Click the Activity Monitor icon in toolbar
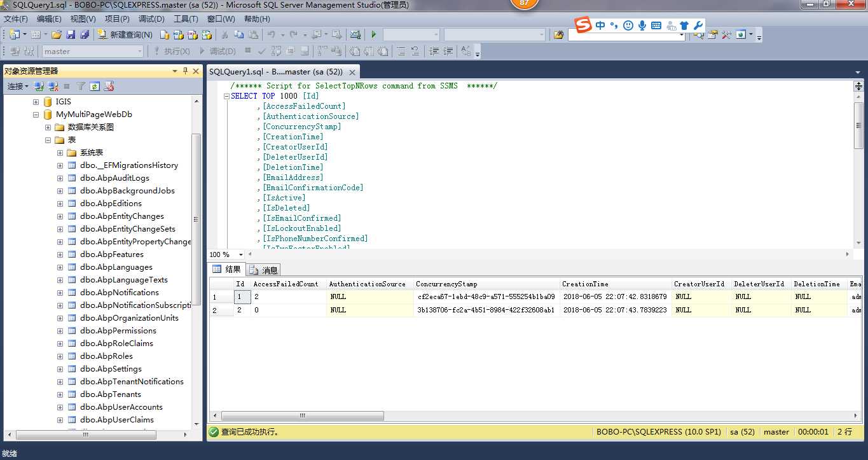This screenshot has width=868, height=460. tap(355, 34)
